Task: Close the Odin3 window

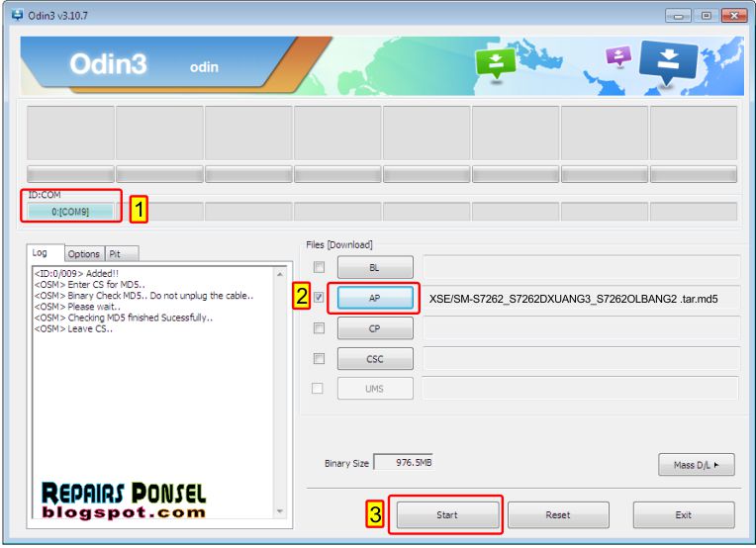Action: [734, 16]
